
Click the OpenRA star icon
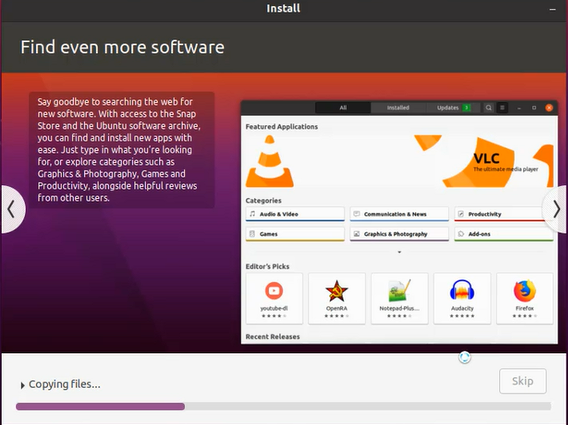click(337, 291)
